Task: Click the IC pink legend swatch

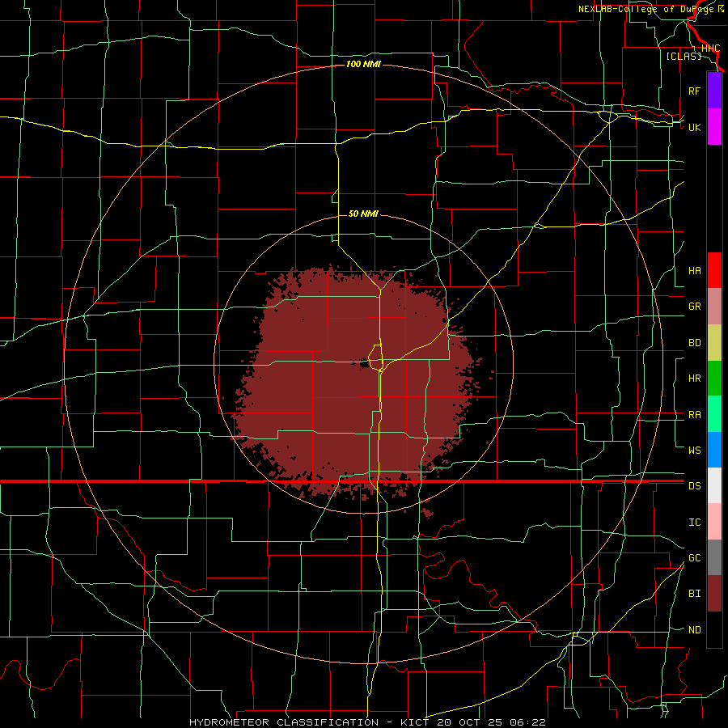Action: [x=714, y=522]
